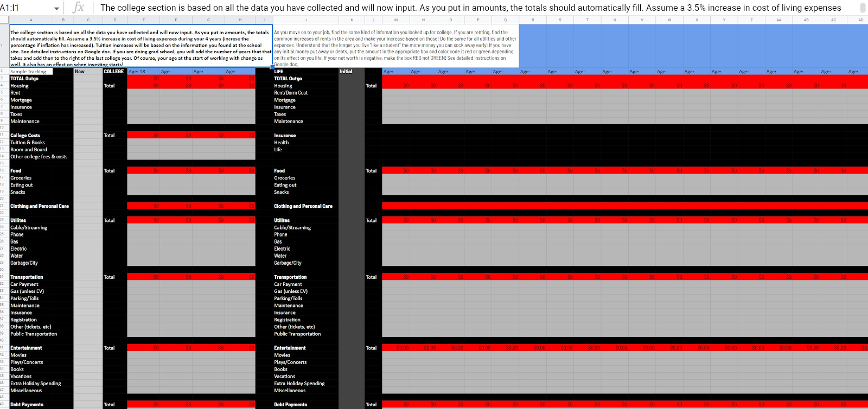
Task: Select 'Cable/Streaming' in the LIFE section
Action: (x=292, y=228)
